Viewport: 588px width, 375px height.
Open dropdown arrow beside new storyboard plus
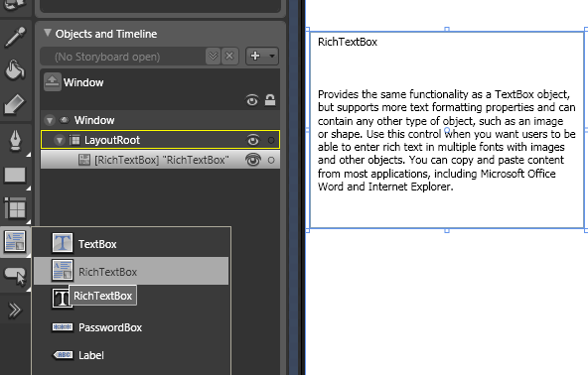pyautogui.click(x=272, y=56)
